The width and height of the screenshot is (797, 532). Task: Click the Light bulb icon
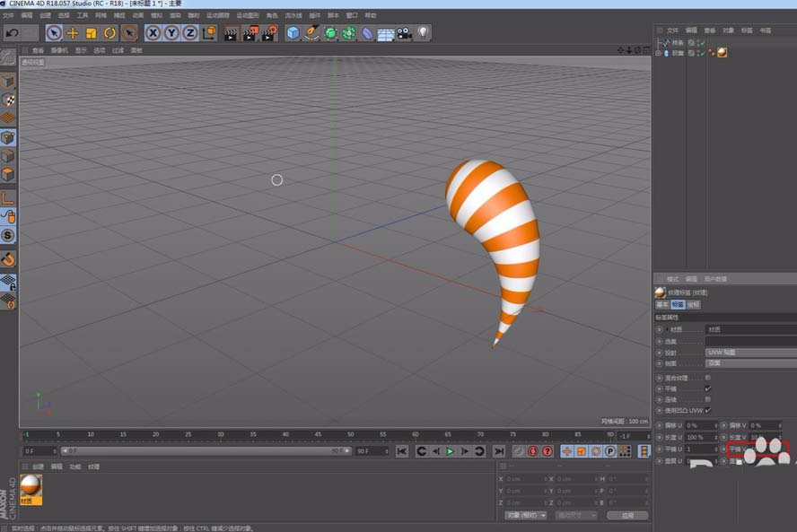pyautogui.click(x=424, y=33)
